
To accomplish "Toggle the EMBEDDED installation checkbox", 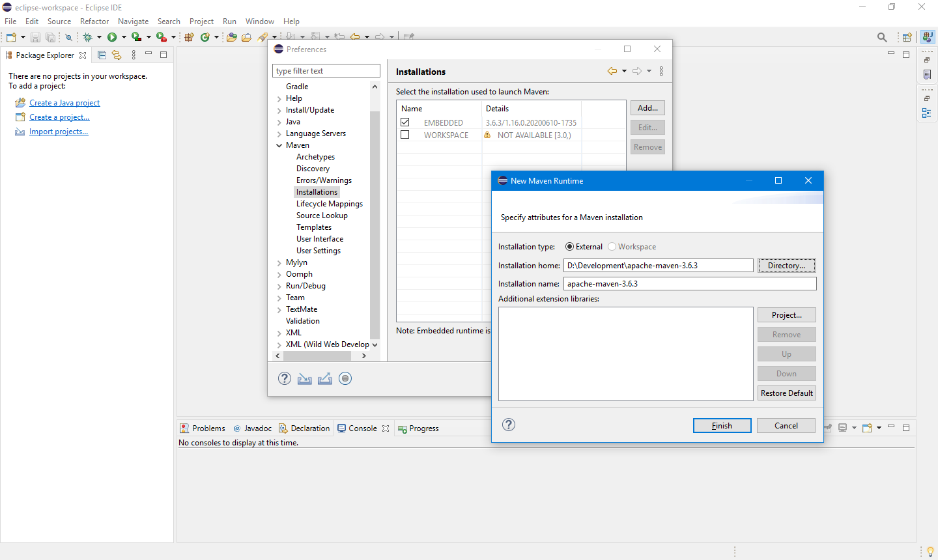I will pos(405,122).
